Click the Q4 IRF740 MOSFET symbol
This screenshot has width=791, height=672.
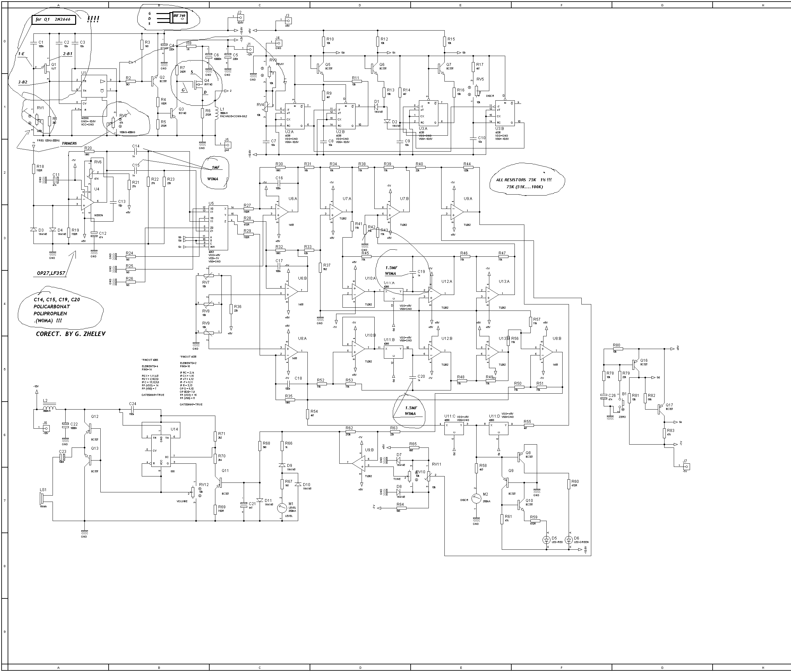click(198, 85)
